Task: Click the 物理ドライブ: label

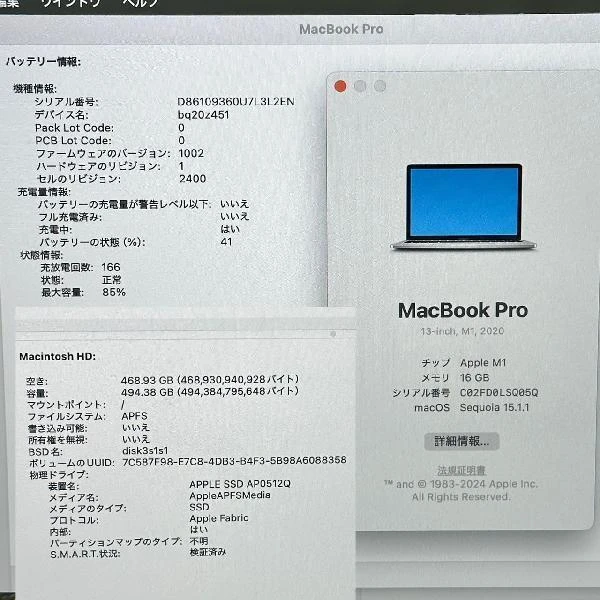Action: tap(59, 475)
